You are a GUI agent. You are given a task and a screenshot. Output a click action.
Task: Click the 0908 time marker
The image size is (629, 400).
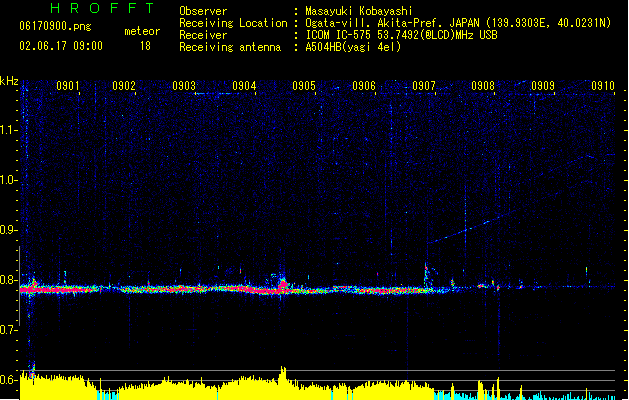[x=483, y=86]
